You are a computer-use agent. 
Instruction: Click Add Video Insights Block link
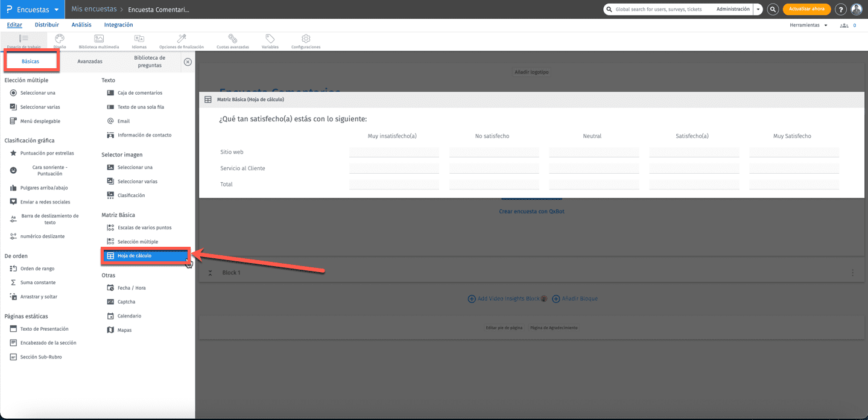(507, 299)
